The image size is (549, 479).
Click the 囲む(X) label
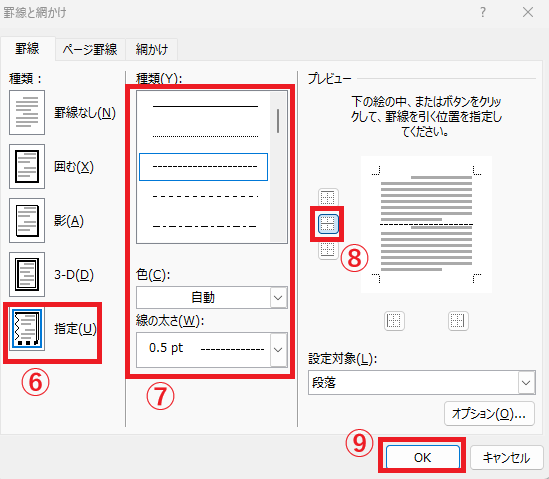(74, 167)
